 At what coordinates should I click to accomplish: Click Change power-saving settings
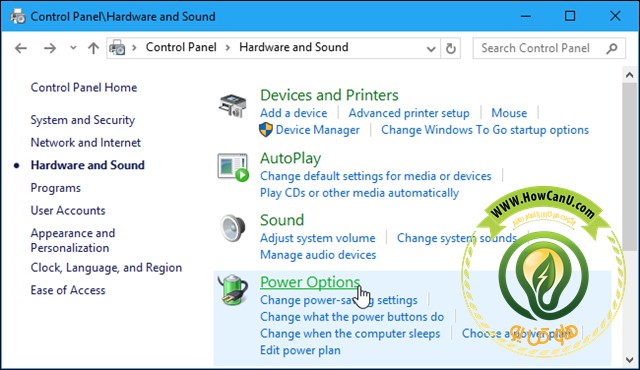[339, 300]
